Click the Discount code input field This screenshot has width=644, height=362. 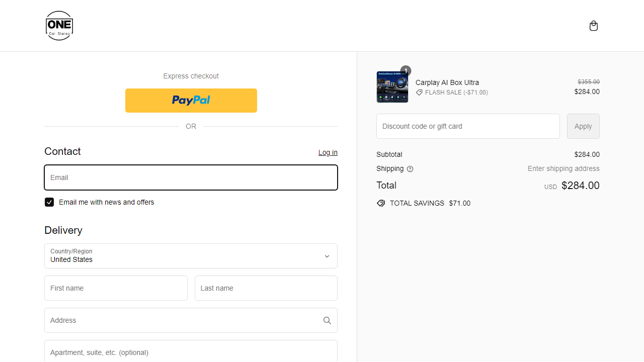tap(468, 126)
